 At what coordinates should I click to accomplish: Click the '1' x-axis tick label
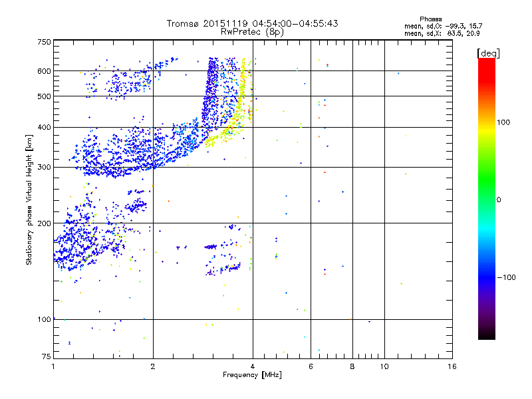53,366
